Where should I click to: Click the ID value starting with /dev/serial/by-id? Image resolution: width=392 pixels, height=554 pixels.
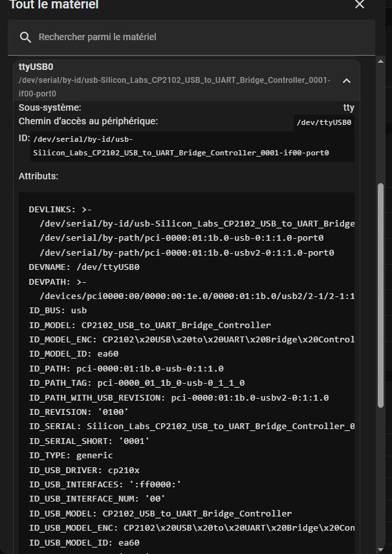pos(181,146)
